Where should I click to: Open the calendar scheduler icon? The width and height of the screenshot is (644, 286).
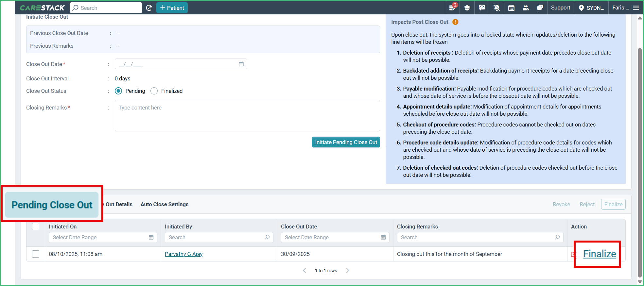[511, 8]
